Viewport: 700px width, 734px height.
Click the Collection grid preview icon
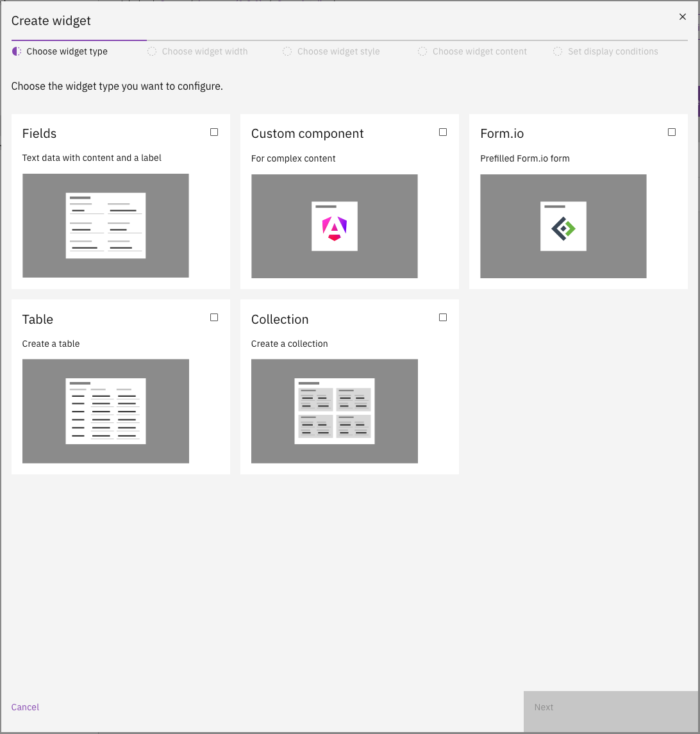(334, 411)
